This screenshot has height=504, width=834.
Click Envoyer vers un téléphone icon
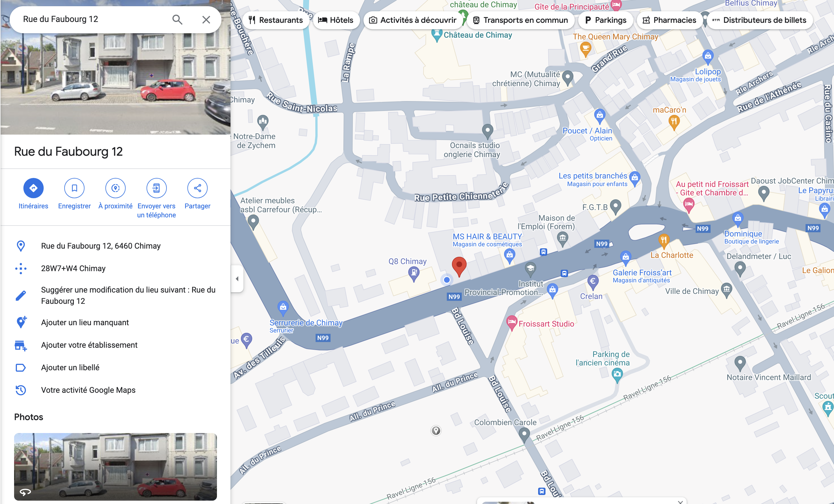pos(156,188)
